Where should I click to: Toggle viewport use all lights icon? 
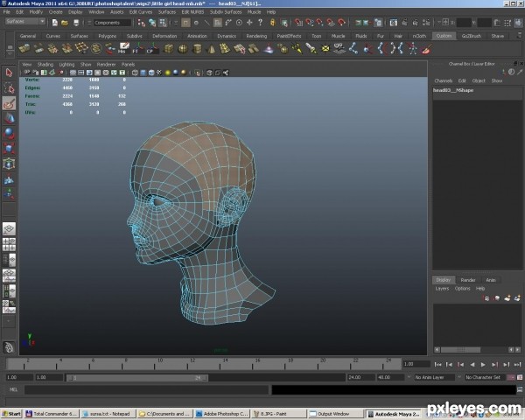pyautogui.click(x=167, y=73)
